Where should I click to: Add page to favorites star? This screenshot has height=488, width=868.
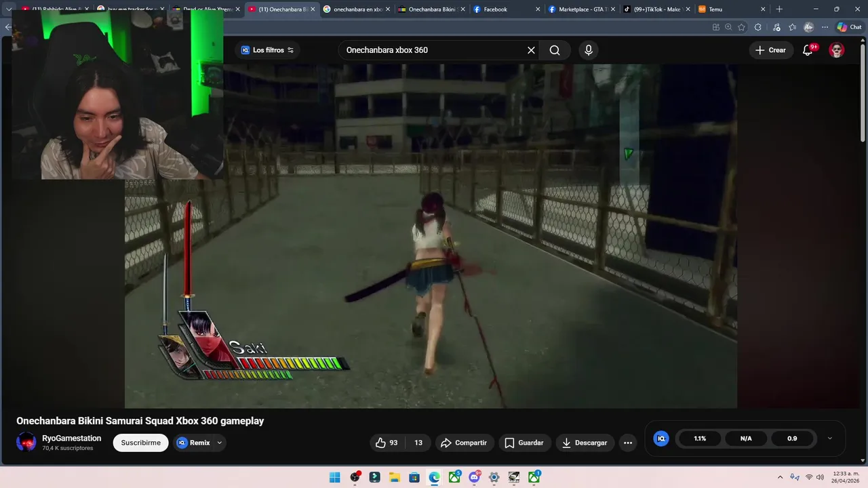coord(741,27)
